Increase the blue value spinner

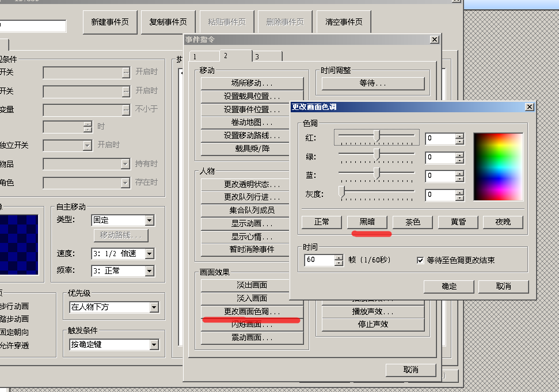tap(460, 173)
